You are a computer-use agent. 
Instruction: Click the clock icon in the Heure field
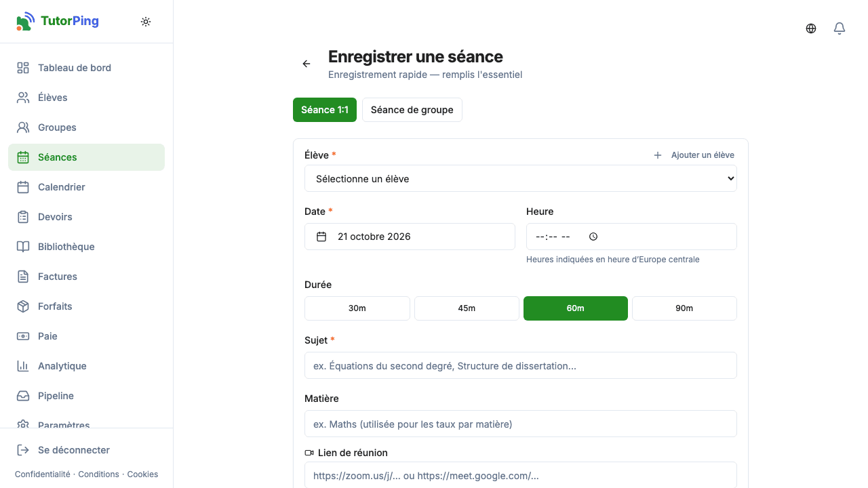click(x=593, y=237)
